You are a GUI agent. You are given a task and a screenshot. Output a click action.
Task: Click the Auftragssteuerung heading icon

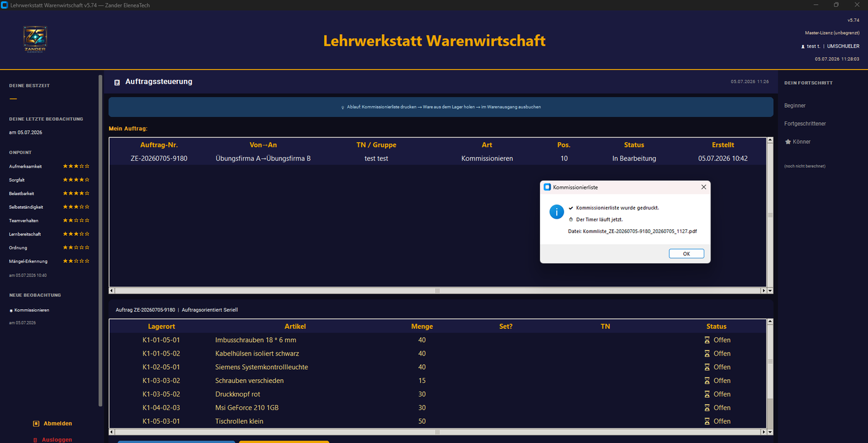coord(117,82)
